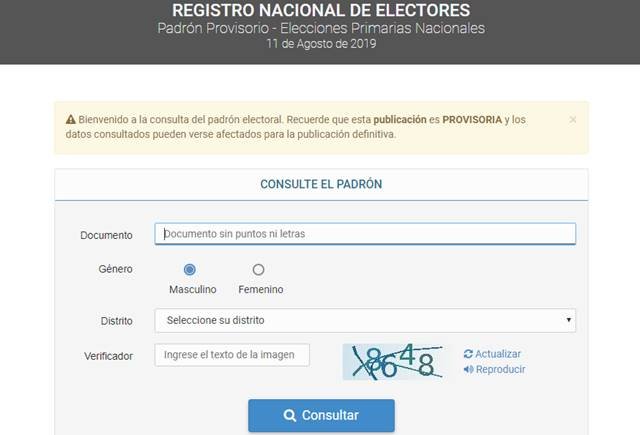640x435 pixels.
Task: Click the Actualizar link to refresh the captcha
Action: [x=498, y=354]
